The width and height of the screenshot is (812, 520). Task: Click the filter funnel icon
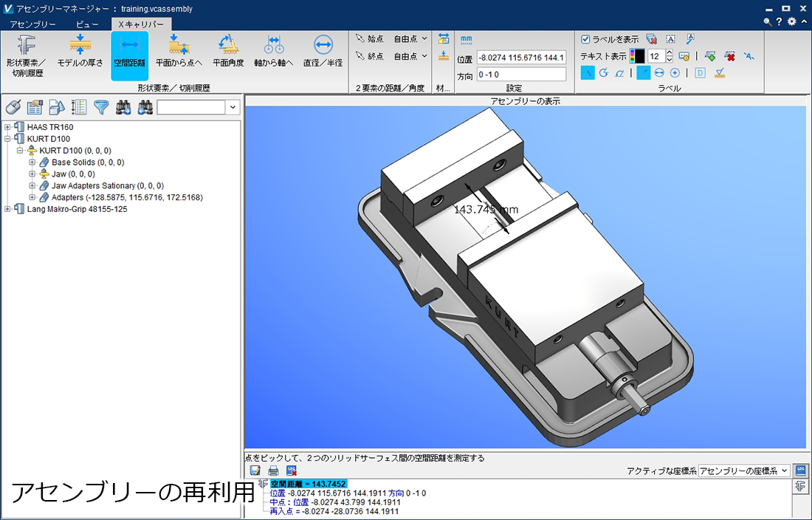click(101, 107)
